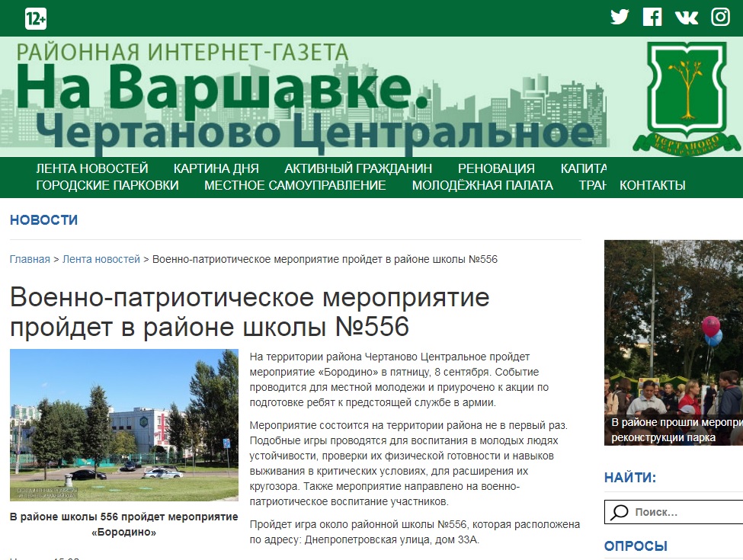Open Городские парковки menu item
Viewport: 743px width, 560px height.
coord(107,185)
